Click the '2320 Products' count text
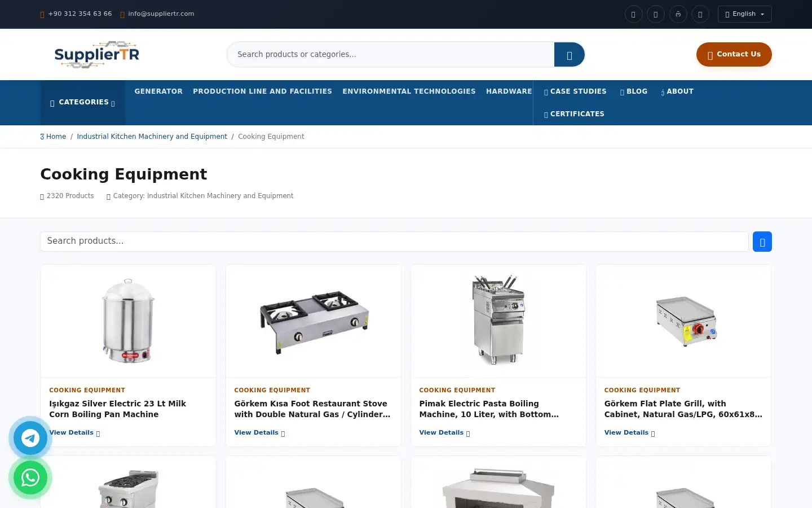Screen dimensions: 812x508 coord(67,196)
